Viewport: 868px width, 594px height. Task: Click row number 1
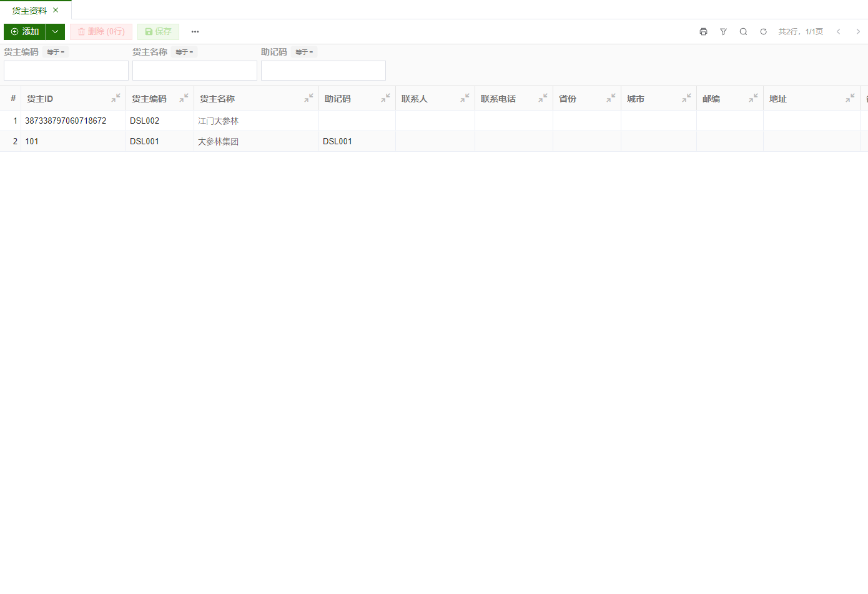pyautogui.click(x=15, y=121)
